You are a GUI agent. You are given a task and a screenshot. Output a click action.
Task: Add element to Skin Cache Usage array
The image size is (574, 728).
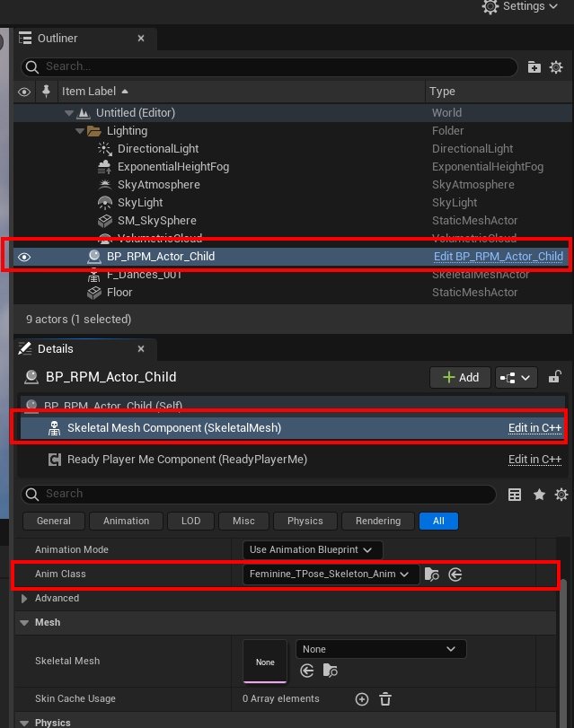click(x=362, y=699)
